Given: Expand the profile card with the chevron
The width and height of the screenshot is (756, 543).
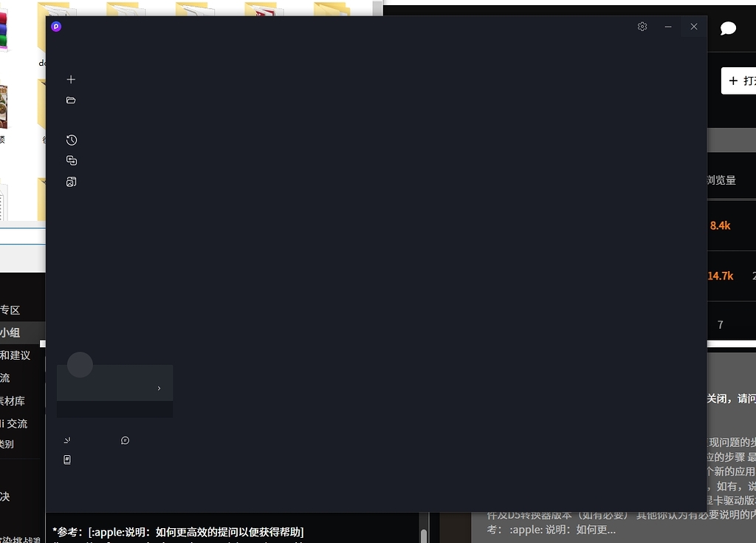Looking at the screenshot, I should pos(159,387).
